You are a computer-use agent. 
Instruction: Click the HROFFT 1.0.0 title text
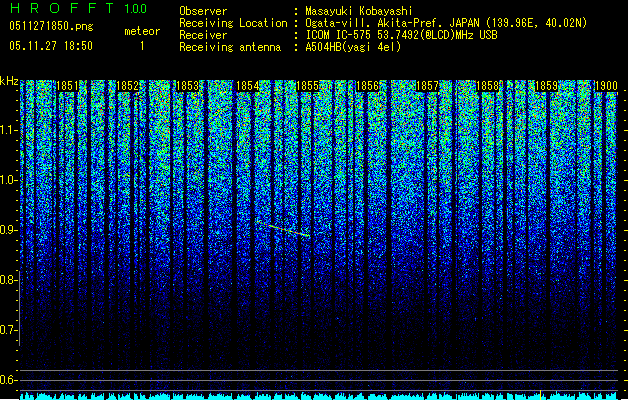(x=78, y=8)
